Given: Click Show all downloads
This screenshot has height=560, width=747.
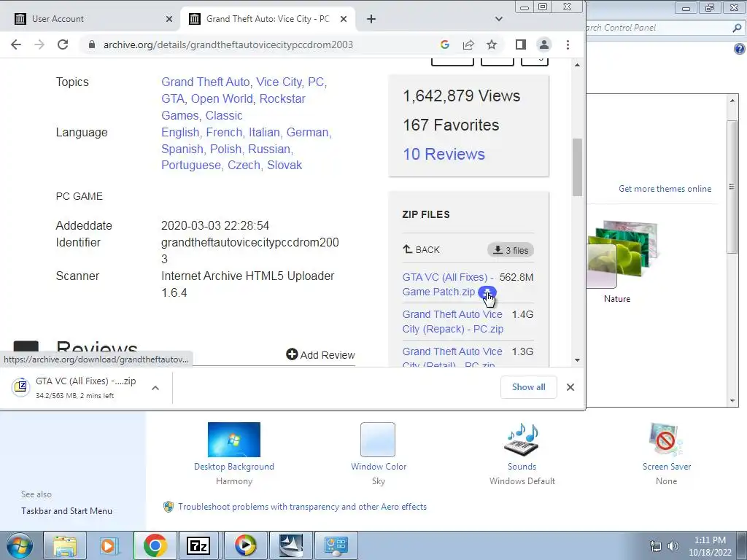Looking at the screenshot, I should (x=528, y=387).
